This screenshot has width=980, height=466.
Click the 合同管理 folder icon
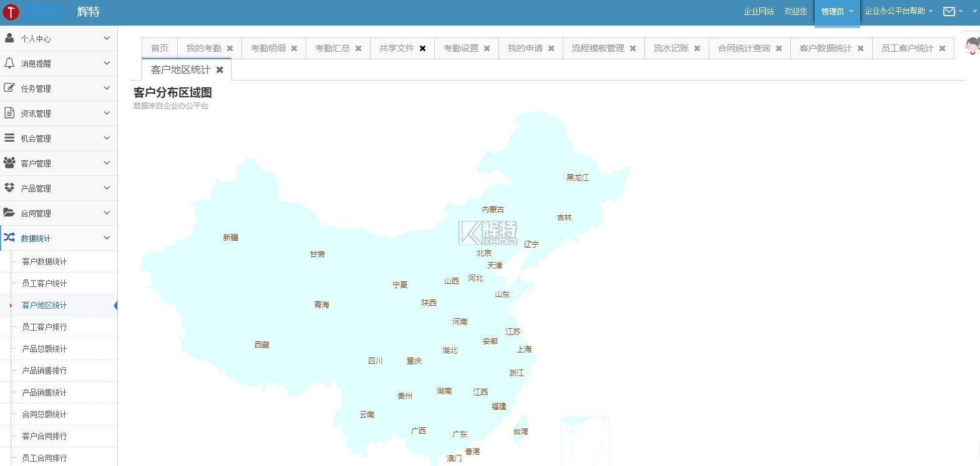coord(9,213)
